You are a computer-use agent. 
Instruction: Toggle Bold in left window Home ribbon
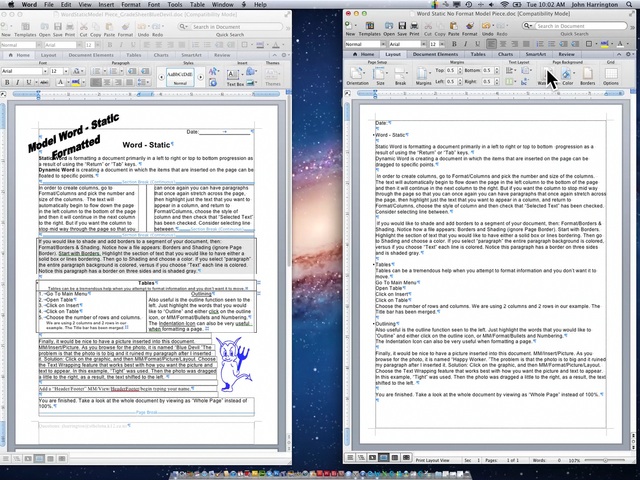click(7, 82)
